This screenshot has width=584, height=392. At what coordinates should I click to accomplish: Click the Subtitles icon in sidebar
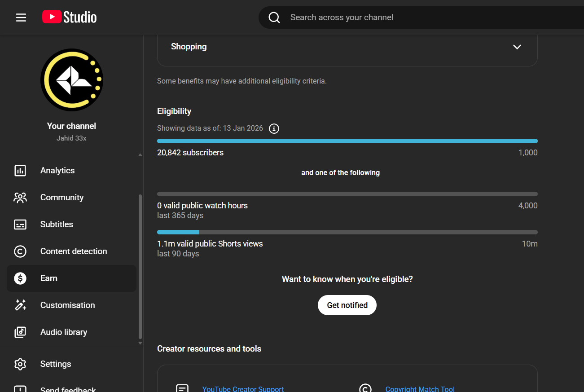point(20,225)
